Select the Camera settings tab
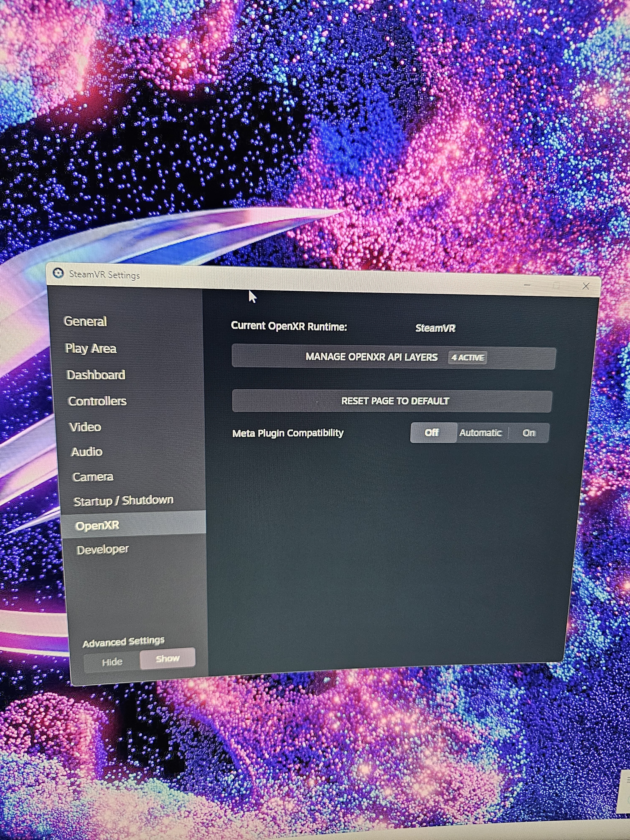 [93, 476]
